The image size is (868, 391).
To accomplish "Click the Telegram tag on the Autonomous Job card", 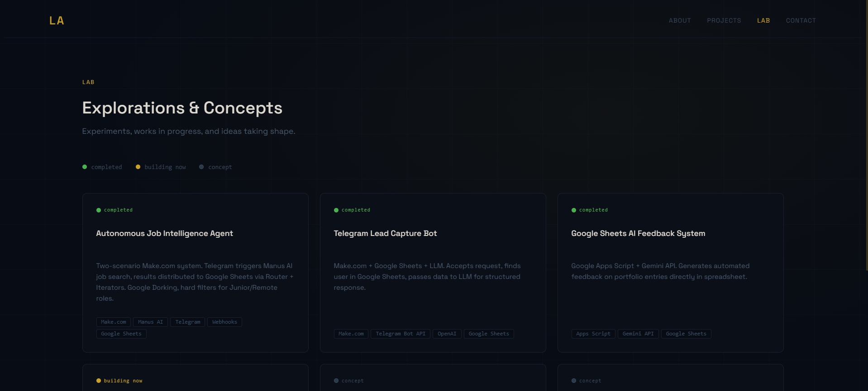I will (188, 322).
